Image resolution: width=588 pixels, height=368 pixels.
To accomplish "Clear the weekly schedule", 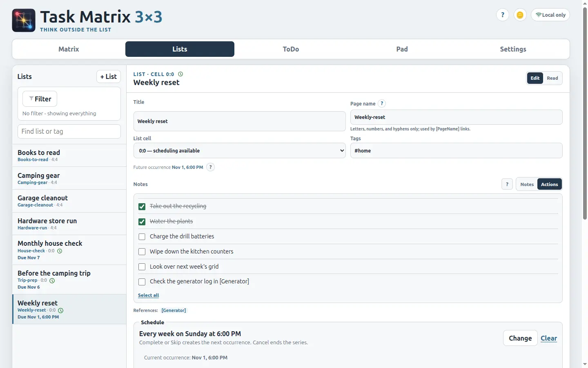I will [549, 338].
